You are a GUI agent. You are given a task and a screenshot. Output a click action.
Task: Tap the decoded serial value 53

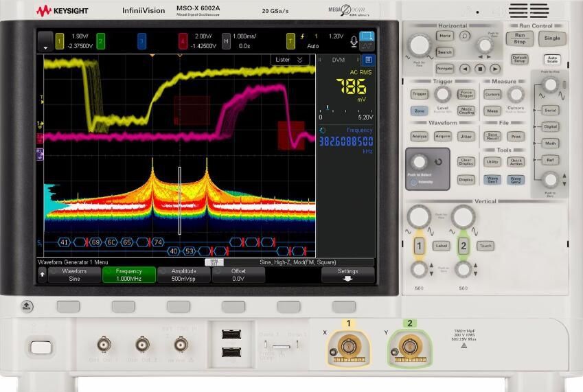pos(190,251)
